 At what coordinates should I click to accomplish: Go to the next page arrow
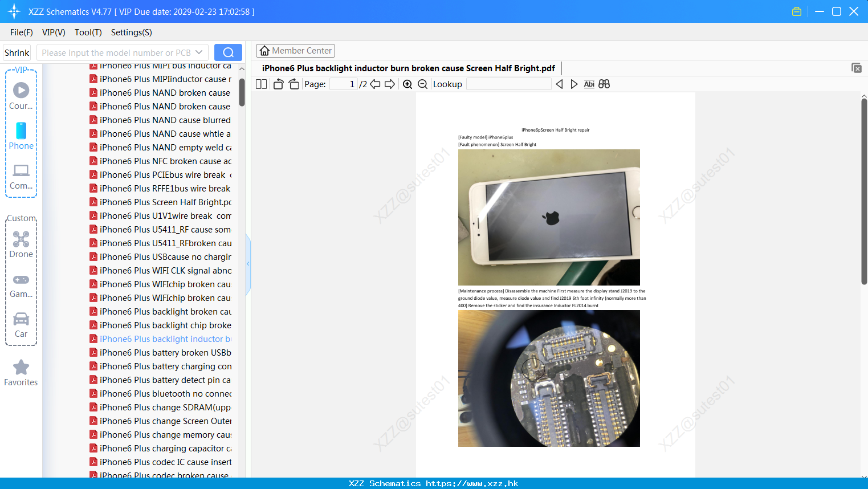pos(390,84)
